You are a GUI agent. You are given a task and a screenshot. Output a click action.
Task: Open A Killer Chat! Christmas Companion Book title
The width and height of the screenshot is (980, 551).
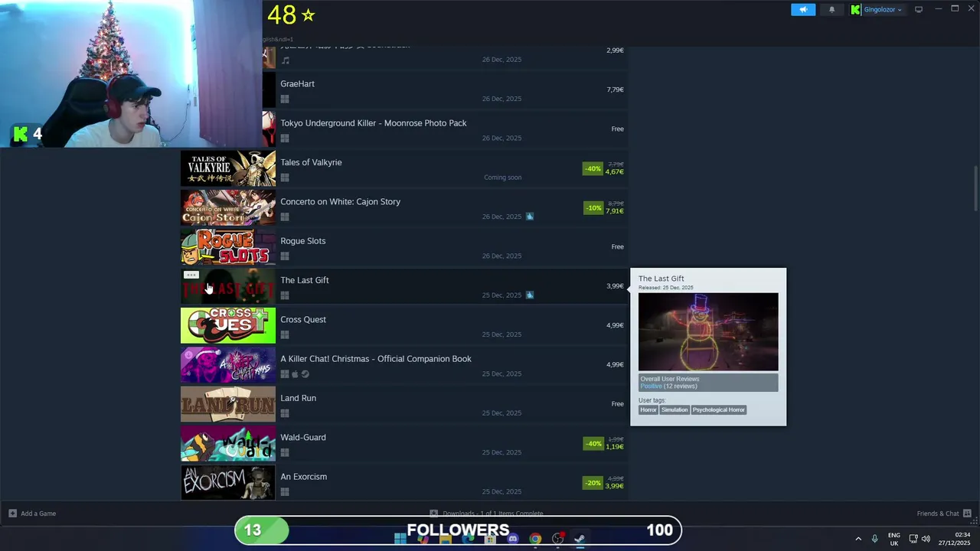click(375, 359)
